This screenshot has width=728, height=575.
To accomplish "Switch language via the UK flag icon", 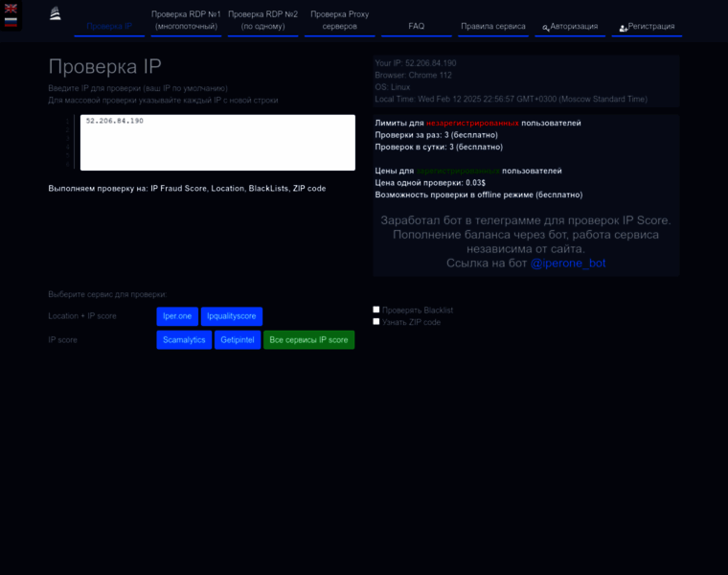I will 11,9.
